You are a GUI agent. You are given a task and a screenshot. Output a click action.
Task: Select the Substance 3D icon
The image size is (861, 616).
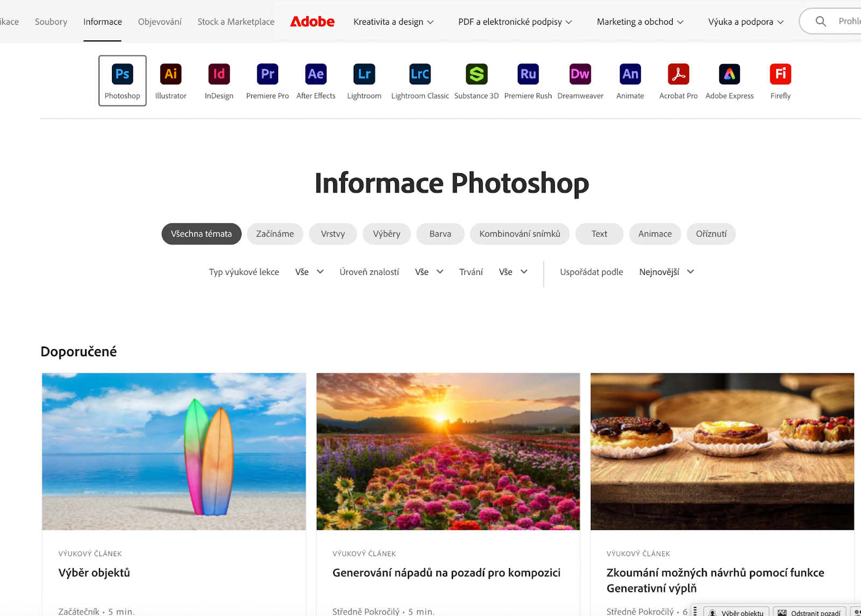(476, 74)
